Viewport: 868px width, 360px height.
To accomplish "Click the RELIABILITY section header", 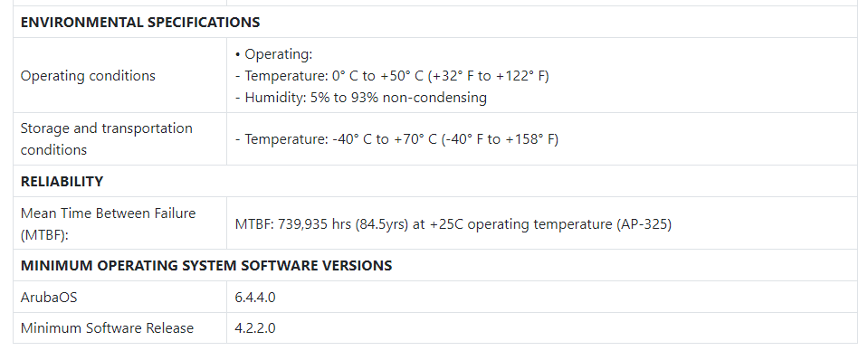I will [62, 182].
